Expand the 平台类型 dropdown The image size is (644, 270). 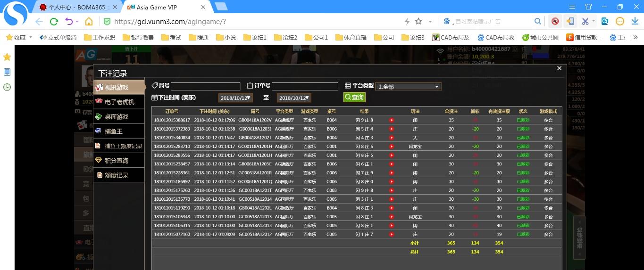click(x=408, y=87)
